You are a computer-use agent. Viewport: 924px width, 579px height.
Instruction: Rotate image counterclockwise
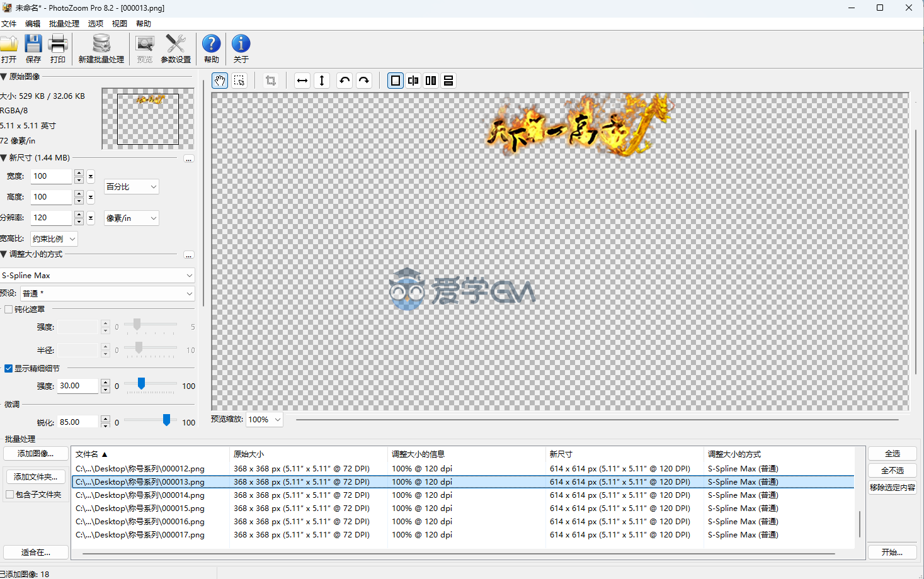pos(345,81)
